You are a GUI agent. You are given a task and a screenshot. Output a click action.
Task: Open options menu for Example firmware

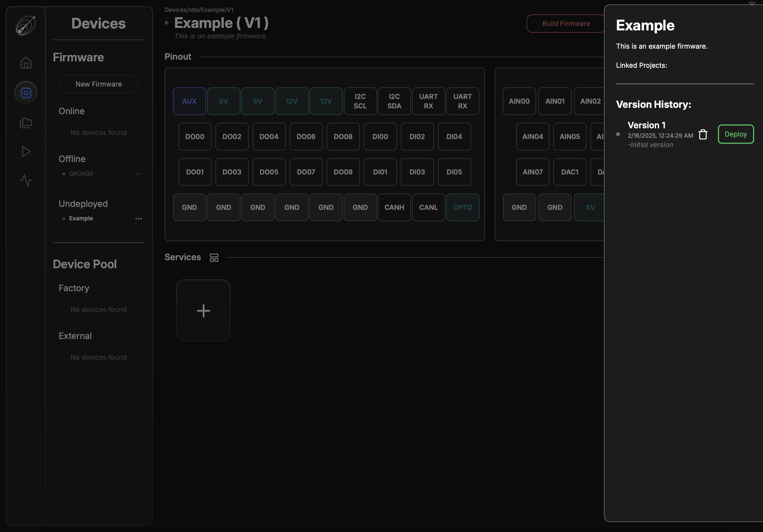[139, 218]
